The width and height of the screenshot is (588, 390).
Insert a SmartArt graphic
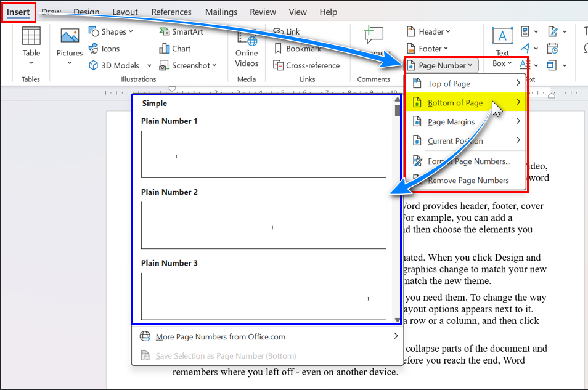click(x=184, y=31)
